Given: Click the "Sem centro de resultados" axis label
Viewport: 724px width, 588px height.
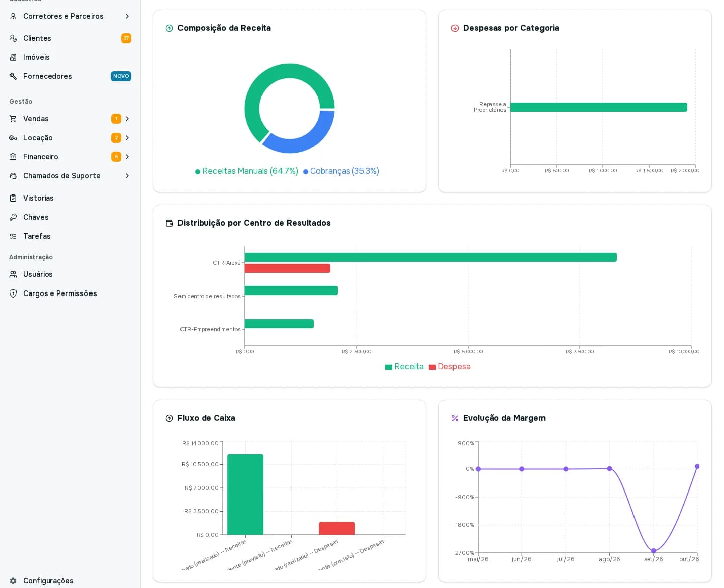Looking at the screenshot, I should pos(207,296).
